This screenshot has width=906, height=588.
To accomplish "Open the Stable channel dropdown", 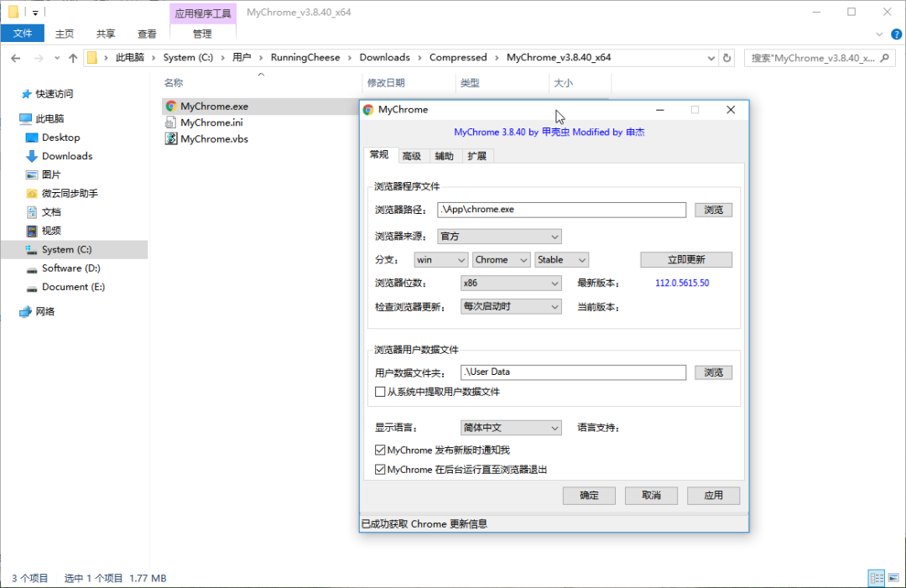I will pos(561,260).
